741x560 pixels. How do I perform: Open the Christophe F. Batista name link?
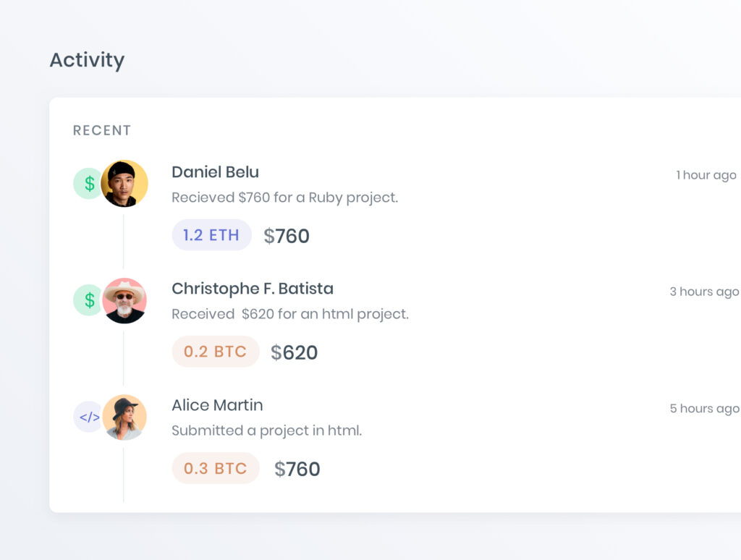point(253,289)
